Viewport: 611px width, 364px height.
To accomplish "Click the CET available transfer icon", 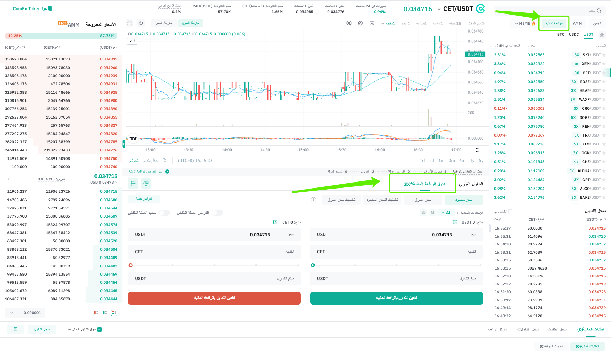I will (276, 222).
